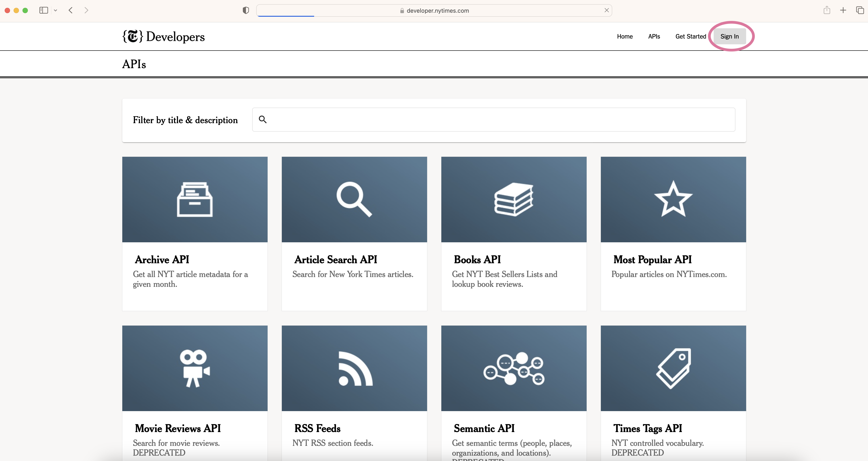This screenshot has width=868, height=461.
Task: Click the Sign In button
Action: pos(729,36)
